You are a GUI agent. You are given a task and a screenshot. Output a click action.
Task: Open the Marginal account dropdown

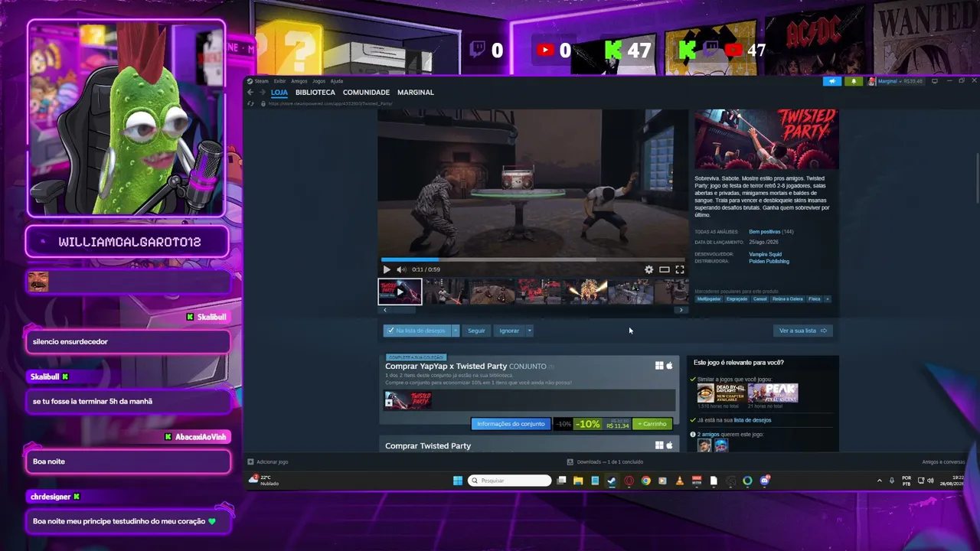[x=895, y=81]
